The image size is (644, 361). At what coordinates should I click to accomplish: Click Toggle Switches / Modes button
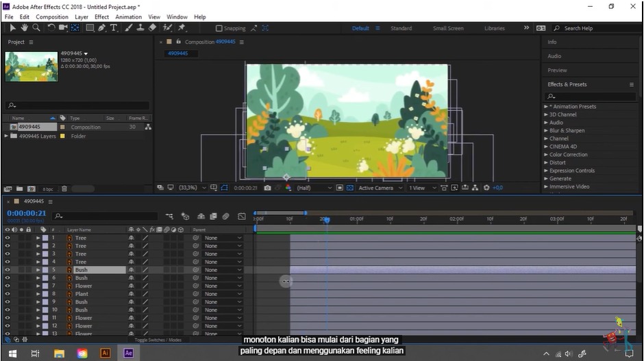click(x=158, y=340)
